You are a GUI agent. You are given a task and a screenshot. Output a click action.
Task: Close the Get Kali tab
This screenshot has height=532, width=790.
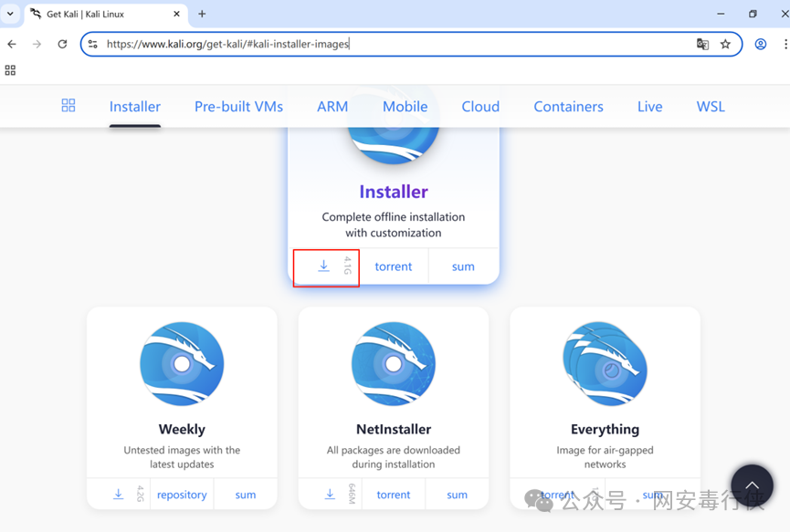[176, 14]
